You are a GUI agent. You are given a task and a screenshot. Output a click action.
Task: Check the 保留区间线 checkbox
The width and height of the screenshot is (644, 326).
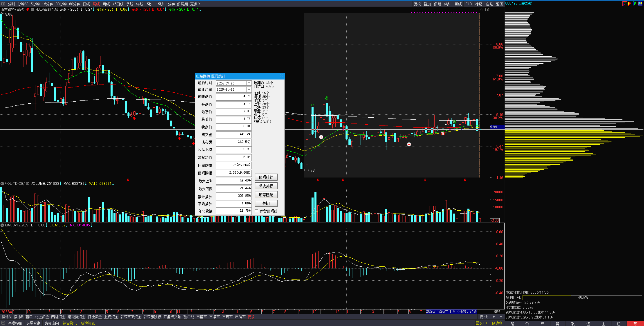coord(256,211)
